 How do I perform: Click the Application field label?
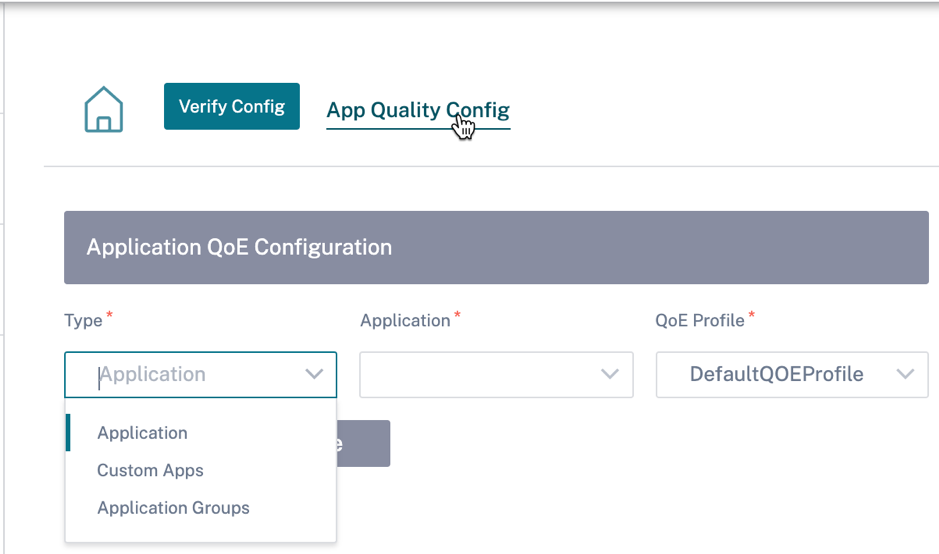[405, 320]
